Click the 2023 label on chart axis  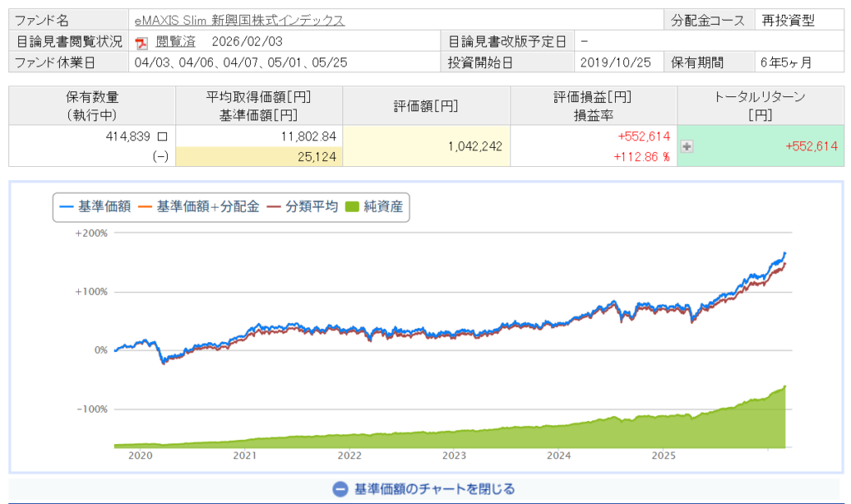pos(454,456)
